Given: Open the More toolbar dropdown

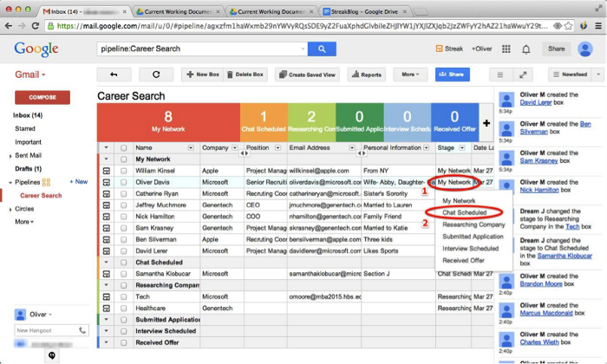Looking at the screenshot, I should [410, 75].
